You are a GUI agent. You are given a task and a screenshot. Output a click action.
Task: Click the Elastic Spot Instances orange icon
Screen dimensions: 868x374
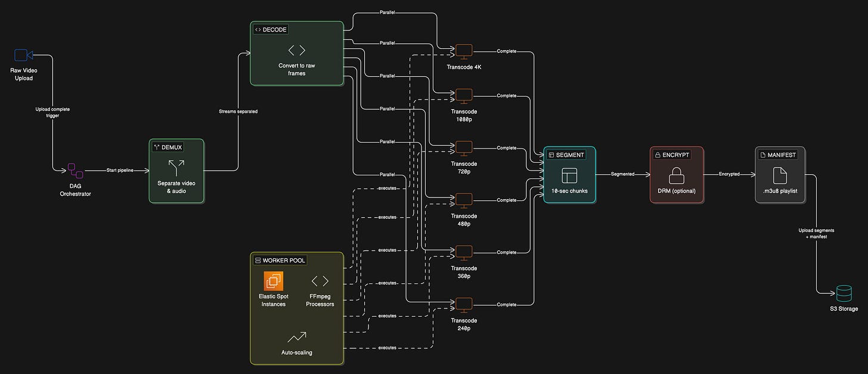[x=274, y=281]
